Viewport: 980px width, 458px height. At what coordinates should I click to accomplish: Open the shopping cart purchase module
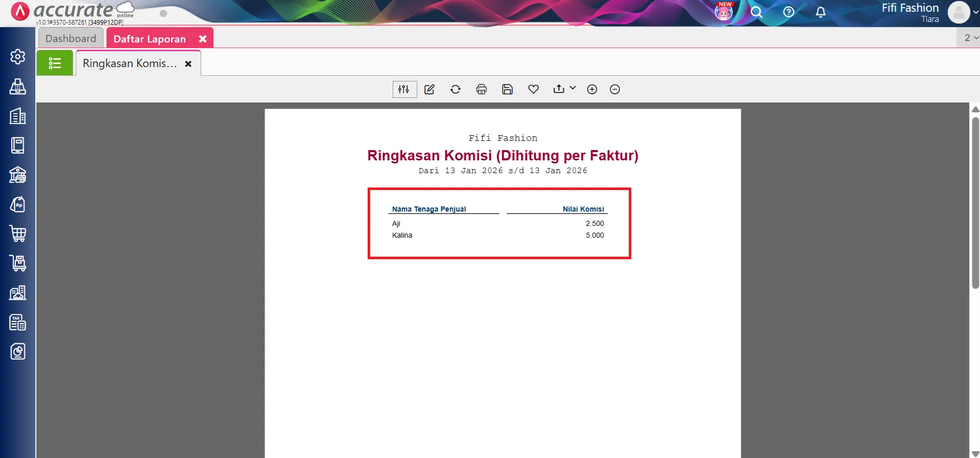click(18, 234)
